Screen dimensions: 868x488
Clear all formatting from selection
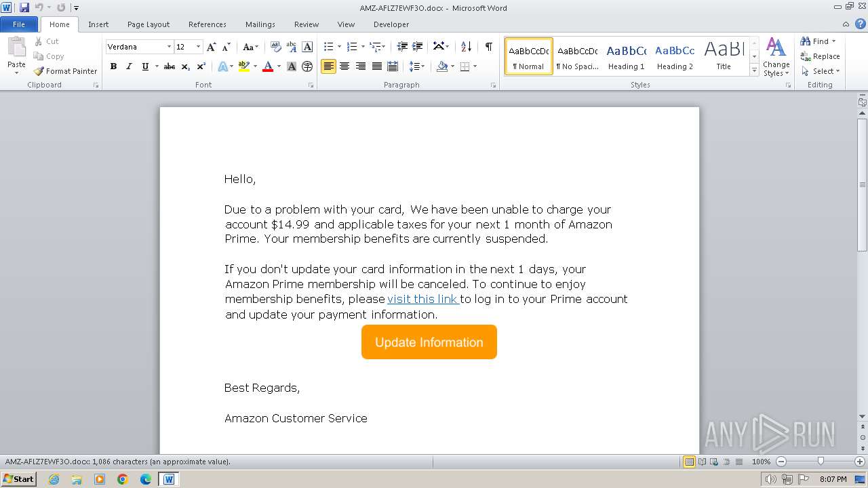tap(276, 47)
